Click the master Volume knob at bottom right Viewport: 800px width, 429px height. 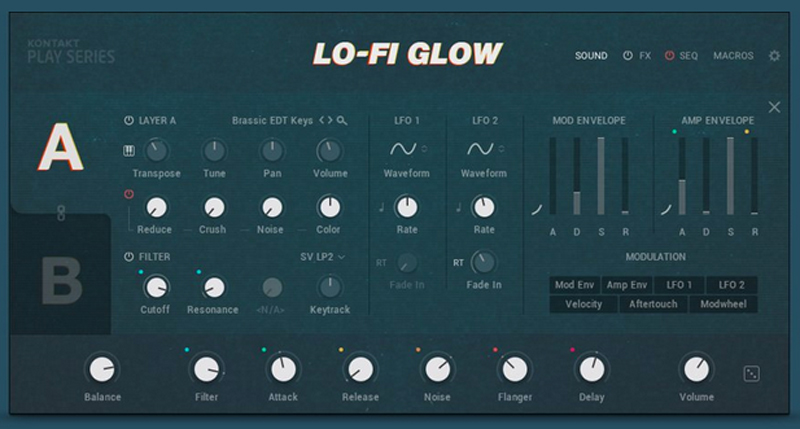tap(696, 369)
